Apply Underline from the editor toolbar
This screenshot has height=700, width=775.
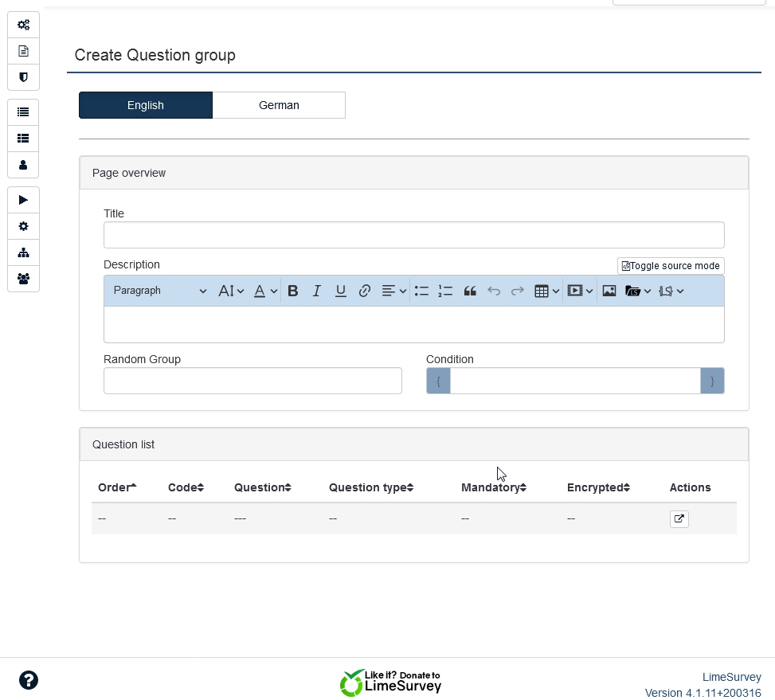(340, 291)
